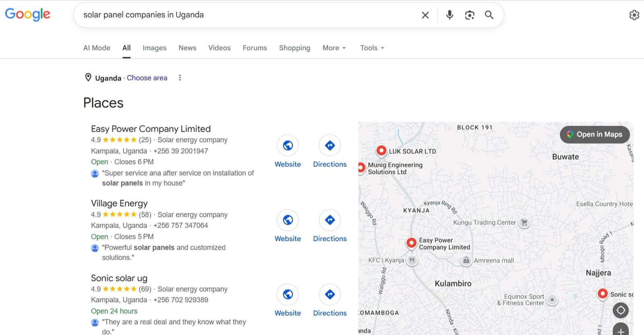Viewport: 644px width, 335px height.
Task: Expand the Tools dropdown
Action: [372, 48]
